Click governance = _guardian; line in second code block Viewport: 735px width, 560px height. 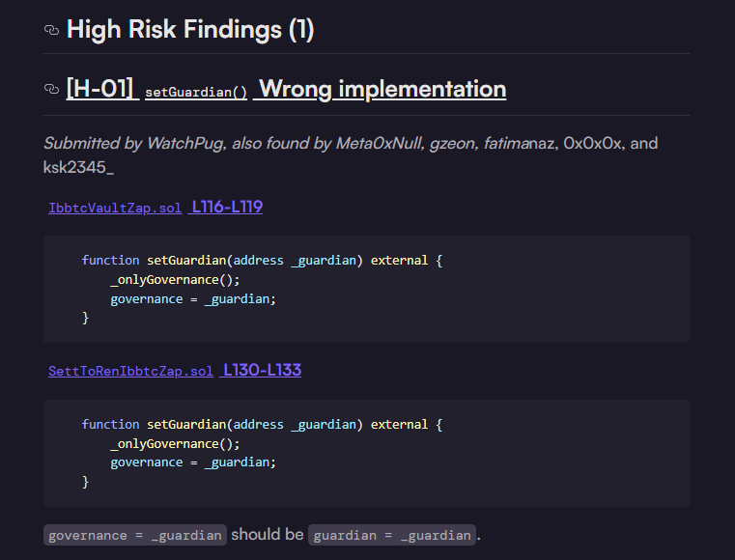(x=193, y=462)
